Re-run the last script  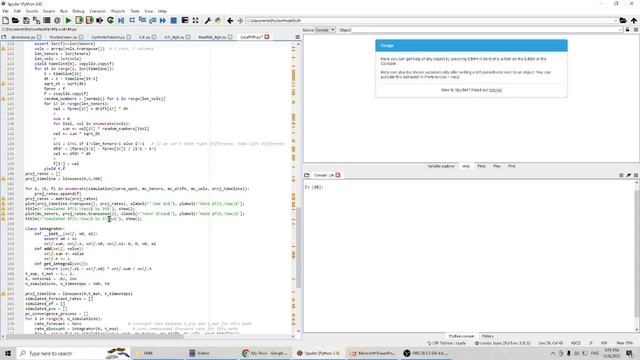coord(110,20)
